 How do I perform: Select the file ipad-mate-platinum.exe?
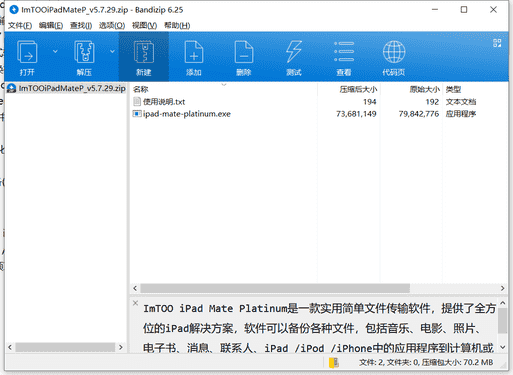(187, 114)
